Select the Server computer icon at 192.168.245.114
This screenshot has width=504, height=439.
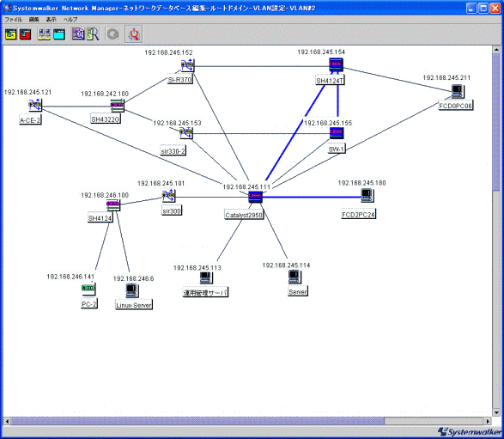pyautogui.click(x=295, y=277)
